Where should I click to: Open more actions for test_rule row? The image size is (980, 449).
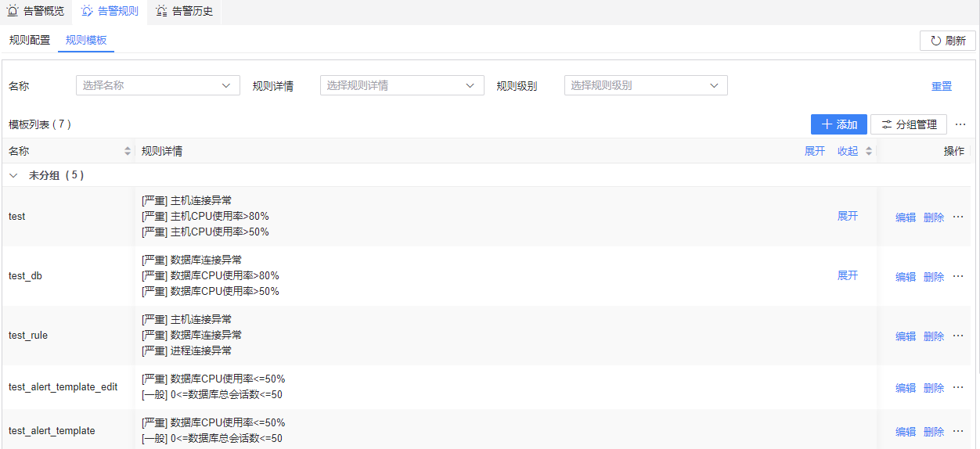coord(958,336)
